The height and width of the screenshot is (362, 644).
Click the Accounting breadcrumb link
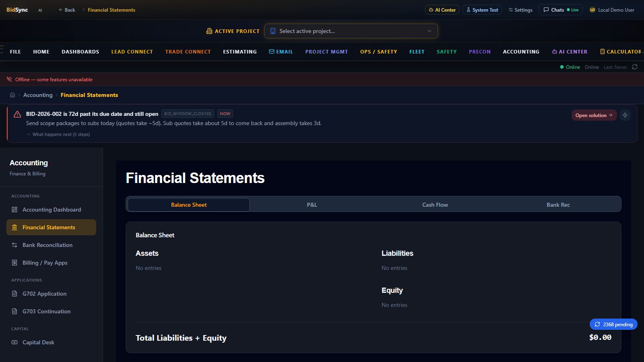[x=38, y=95]
